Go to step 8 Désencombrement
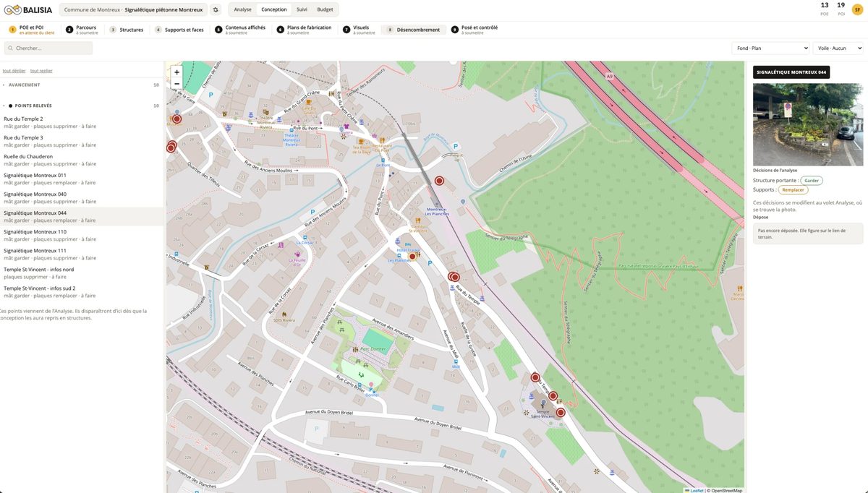 (x=413, y=30)
